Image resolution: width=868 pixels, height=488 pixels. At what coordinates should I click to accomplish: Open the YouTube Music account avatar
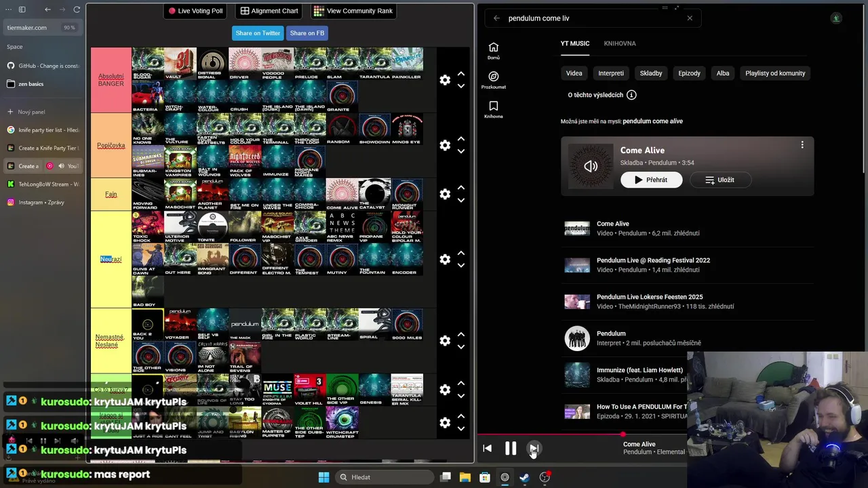(x=836, y=18)
